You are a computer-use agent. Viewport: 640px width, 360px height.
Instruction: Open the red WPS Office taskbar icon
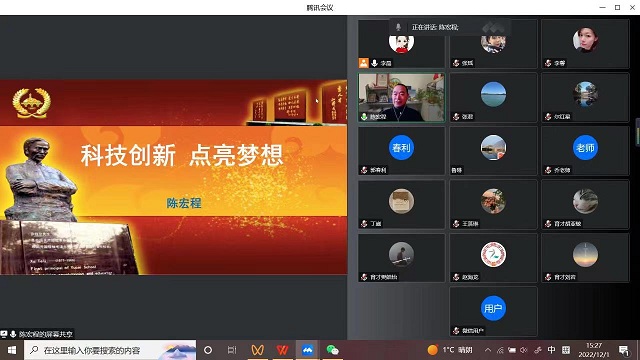click(282, 350)
